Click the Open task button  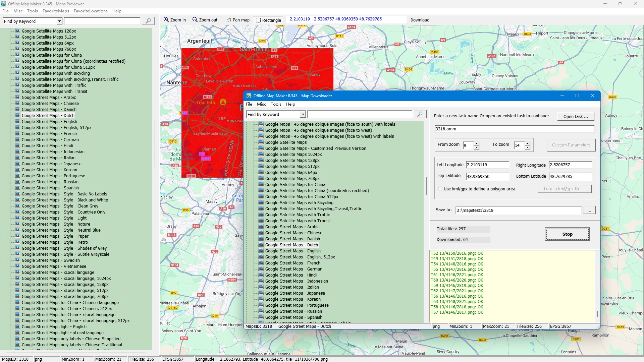tap(576, 116)
